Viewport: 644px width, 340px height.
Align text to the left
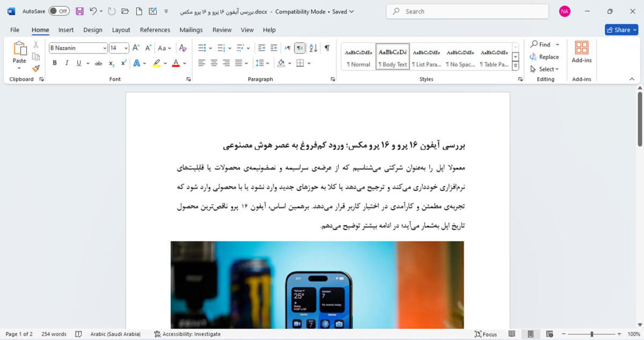pyautogui.click(x=202, y=63)
